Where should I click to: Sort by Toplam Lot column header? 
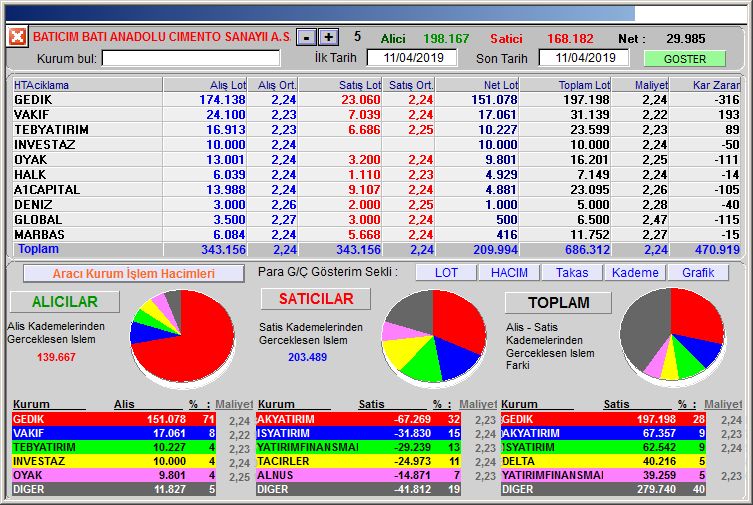(x=566, y=85)
